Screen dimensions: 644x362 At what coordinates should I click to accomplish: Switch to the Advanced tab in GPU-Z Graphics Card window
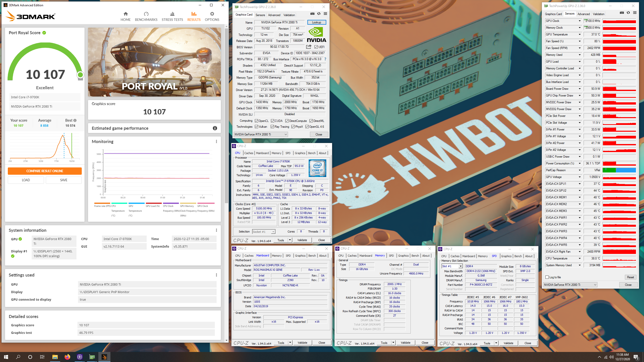click(x=274, y=15)
